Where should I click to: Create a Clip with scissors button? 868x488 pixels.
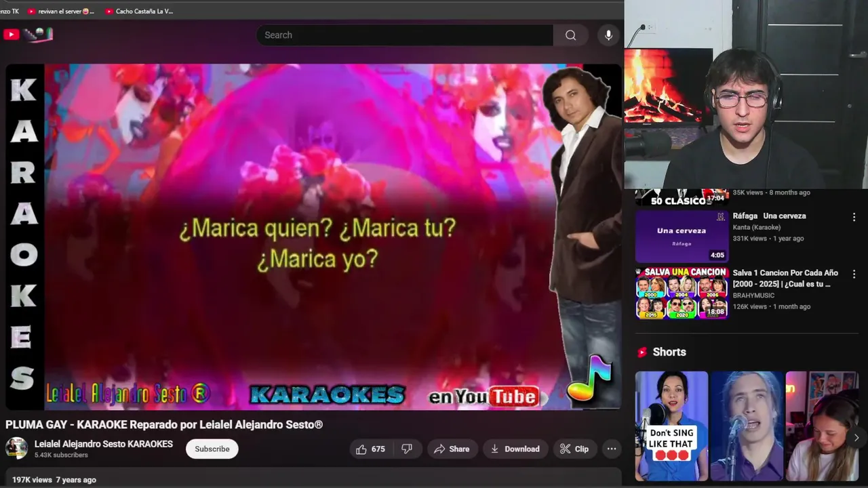click(x=574, y=449)
